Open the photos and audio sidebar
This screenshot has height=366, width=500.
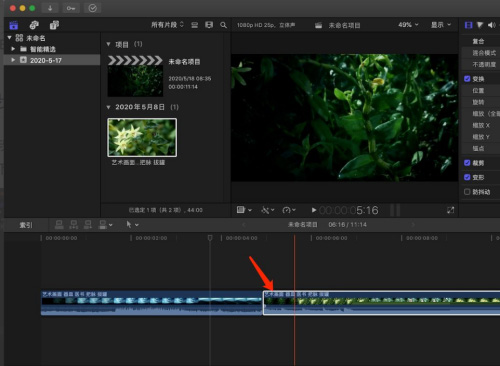tap(34, 25)
